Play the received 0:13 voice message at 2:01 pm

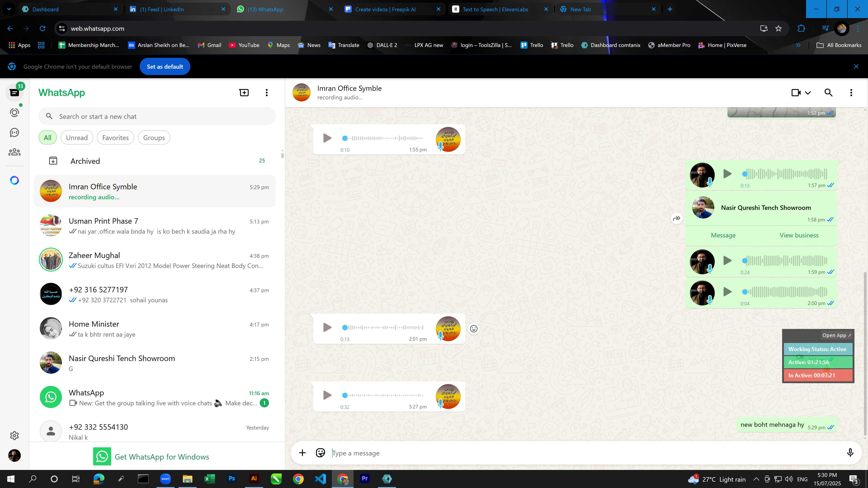click(x=327, y=327)
